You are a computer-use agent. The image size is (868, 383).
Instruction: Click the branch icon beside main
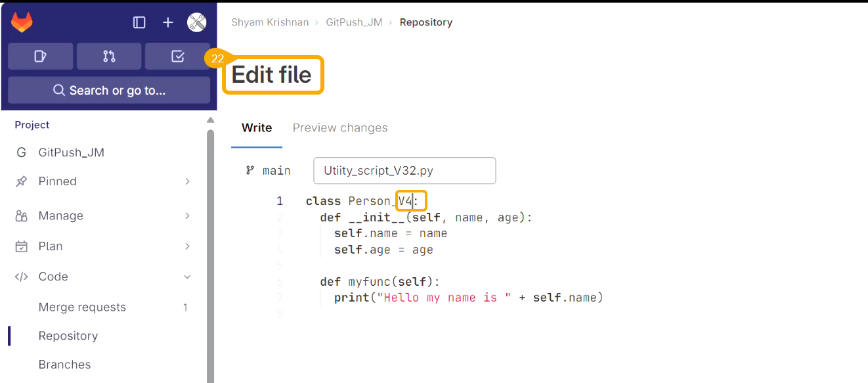(x=250, y=170)
